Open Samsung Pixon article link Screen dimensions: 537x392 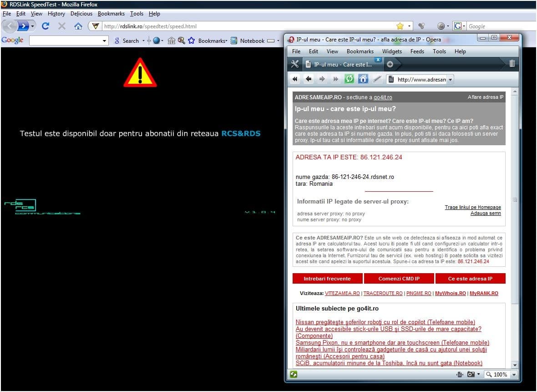(392, 343)
